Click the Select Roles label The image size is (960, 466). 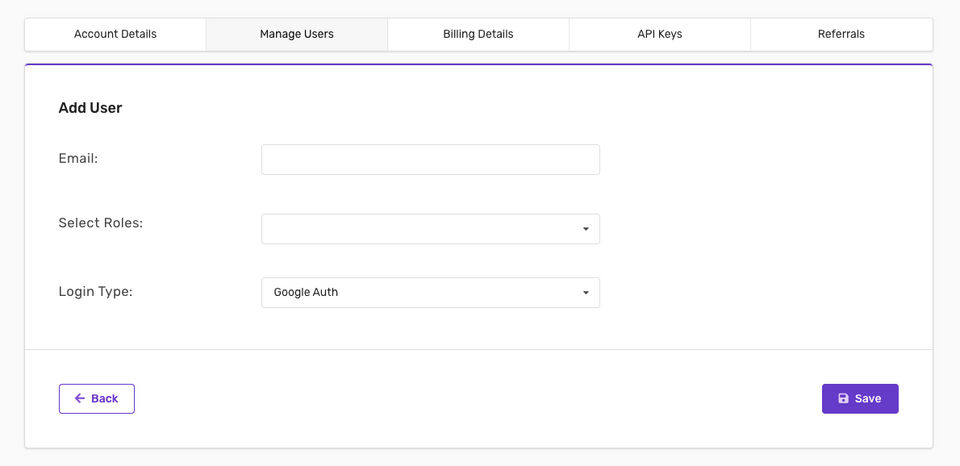click(x=101, y=222)
